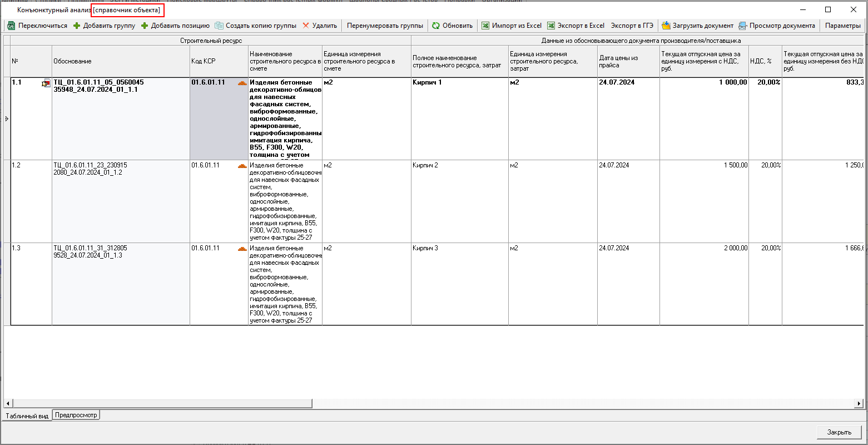Image resolution: width=868 pixels, height=445 pixels.
Task: Click Создать копию группы copy icon
Action: click(x=219, y=26)
